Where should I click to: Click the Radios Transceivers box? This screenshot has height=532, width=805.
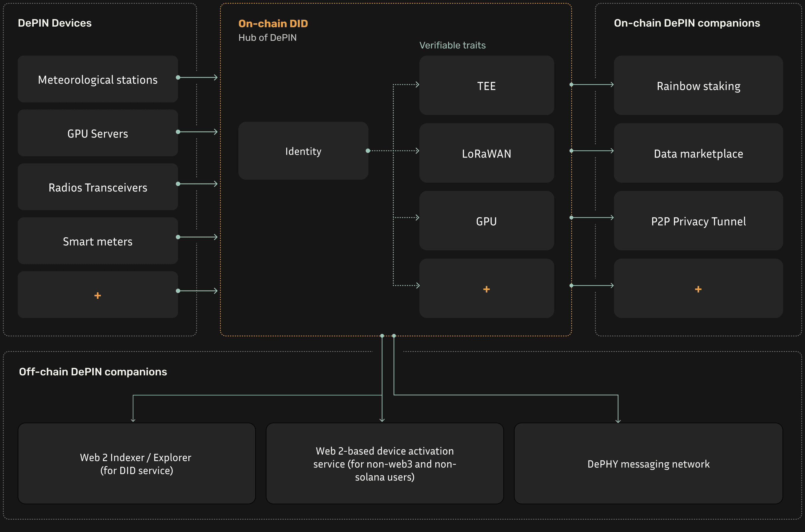pyautogui.click(x=98, y=187)
